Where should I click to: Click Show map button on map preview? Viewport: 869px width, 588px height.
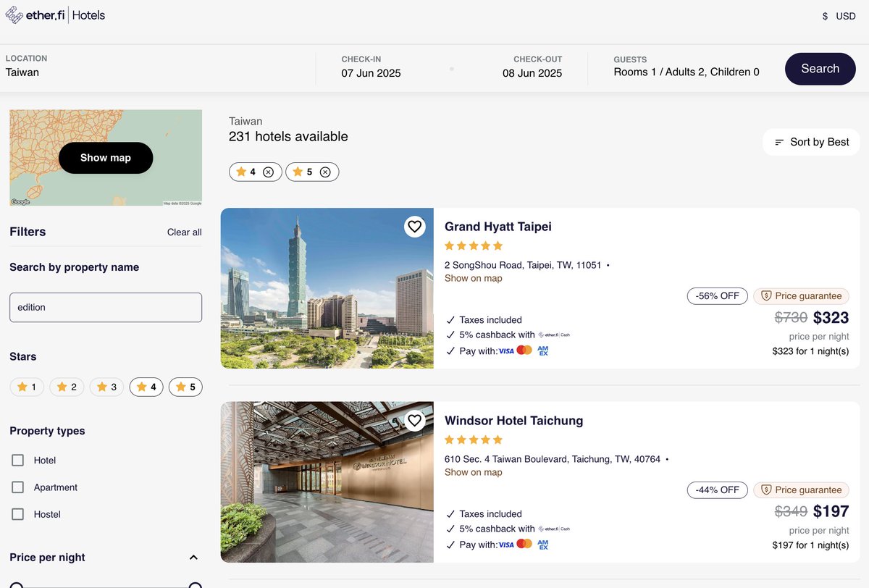tap(106, 158)
